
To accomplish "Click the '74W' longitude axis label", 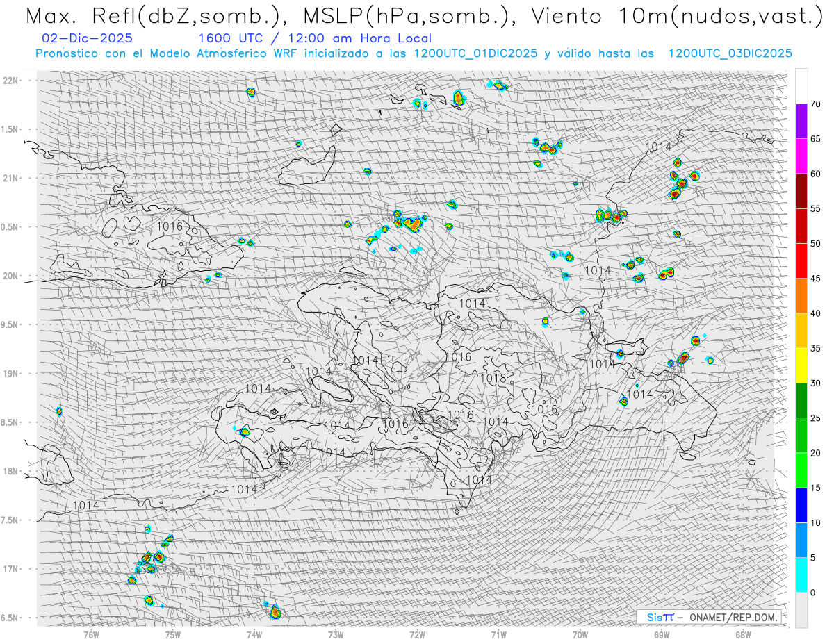I will click(x=254, y=634).
